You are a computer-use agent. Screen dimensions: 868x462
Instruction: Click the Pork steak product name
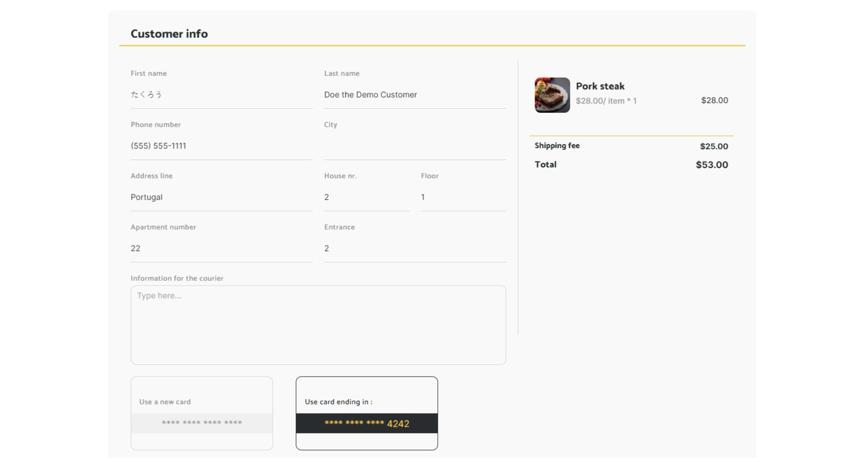(600, 86)
